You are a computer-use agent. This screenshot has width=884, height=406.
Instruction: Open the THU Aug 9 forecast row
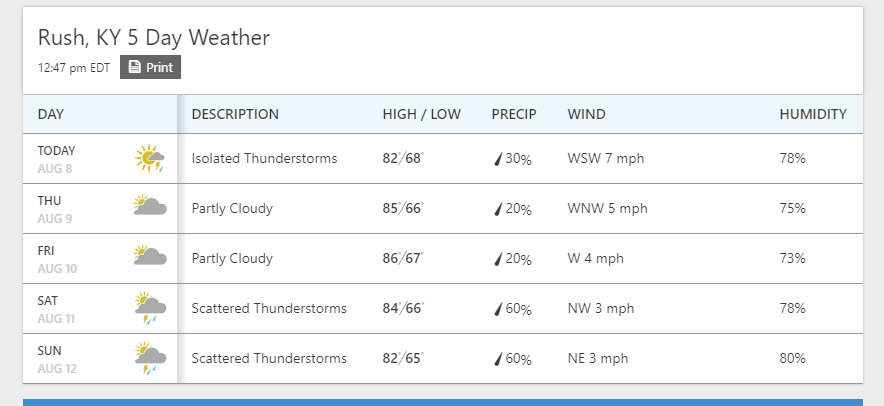pyautogui.click(x=443, y=209)
